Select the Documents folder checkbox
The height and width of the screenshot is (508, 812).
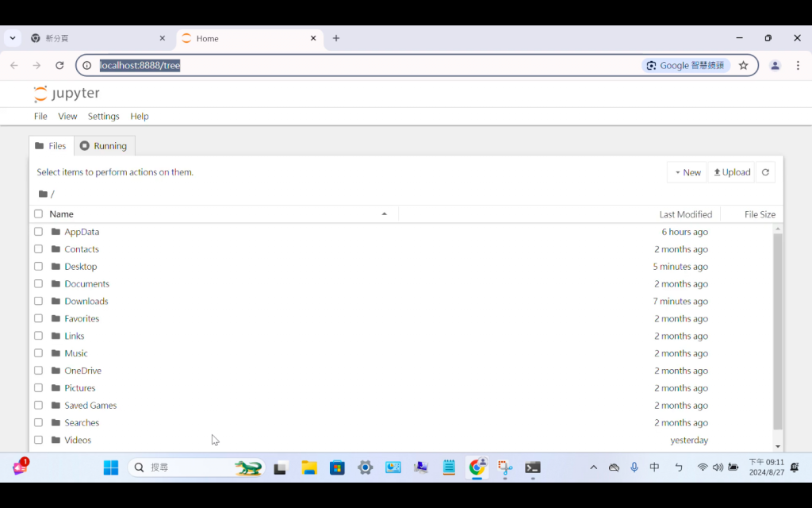tap(38, 283)
